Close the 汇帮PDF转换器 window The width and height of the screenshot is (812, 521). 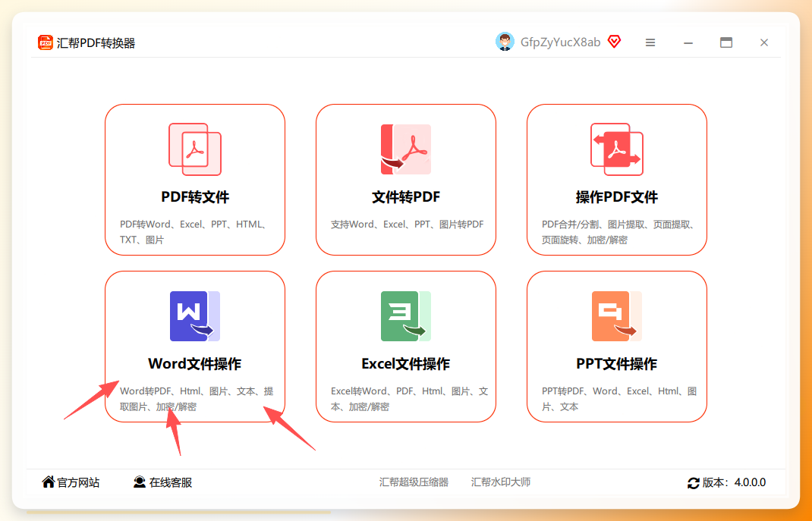pyautogui.click(x=764, y=42)
